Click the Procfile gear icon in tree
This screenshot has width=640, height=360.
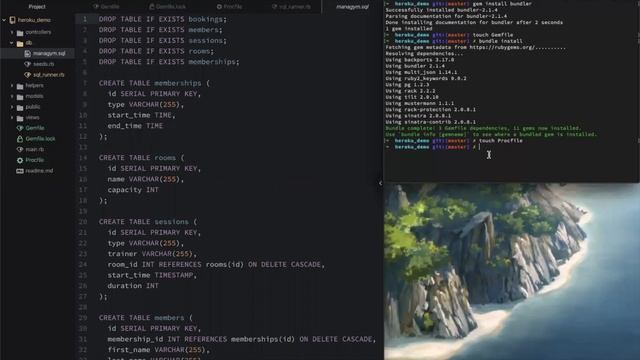point(20,160)
